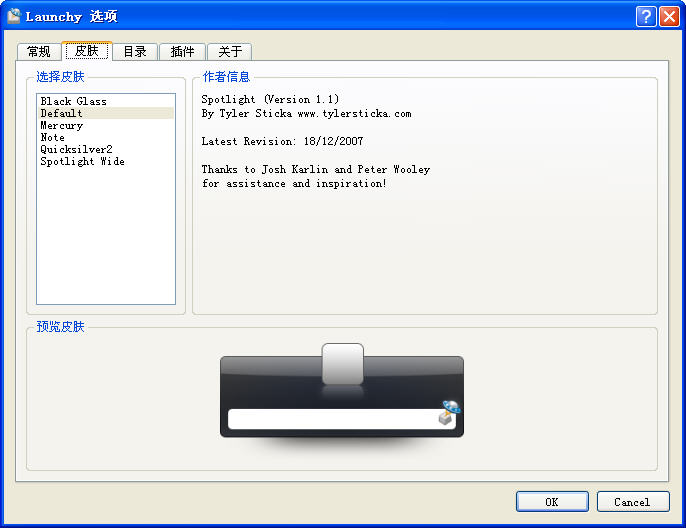The width and height of the screenshot is (686, 528).
Task: Open the 常规 tab
Action: click(x=39, y=52)
